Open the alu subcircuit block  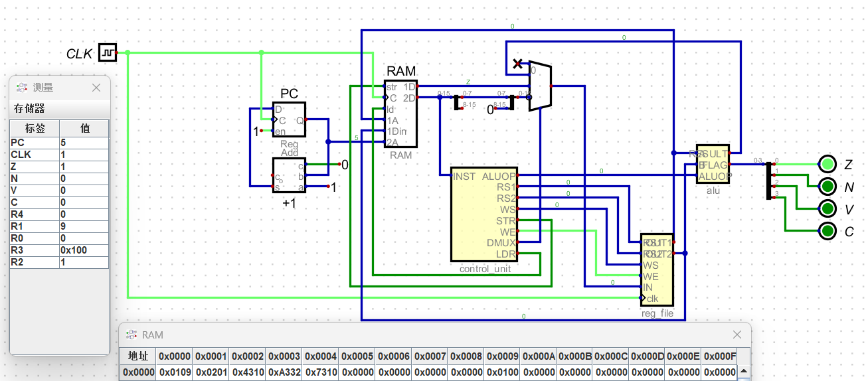coord(713,165)
